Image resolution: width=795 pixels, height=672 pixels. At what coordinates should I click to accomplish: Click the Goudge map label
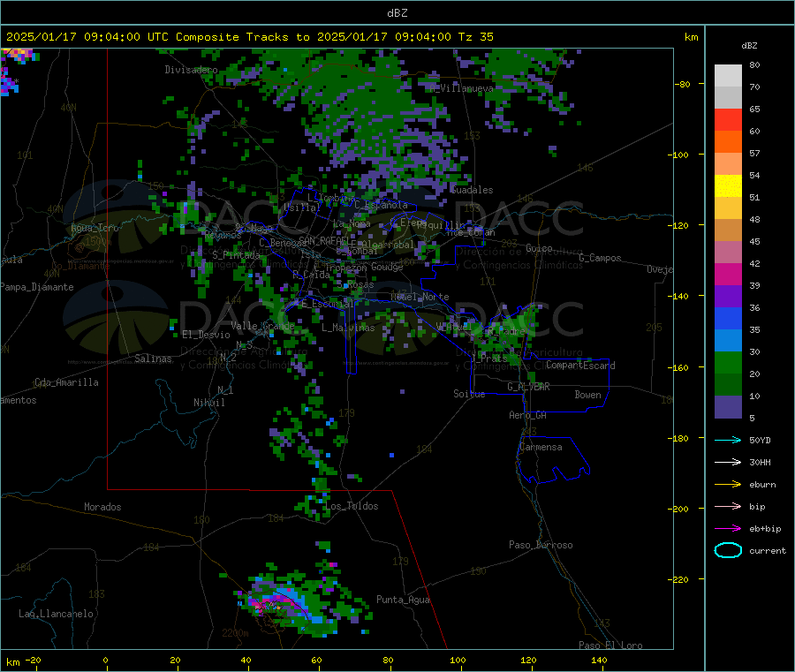tap(387, 267)
